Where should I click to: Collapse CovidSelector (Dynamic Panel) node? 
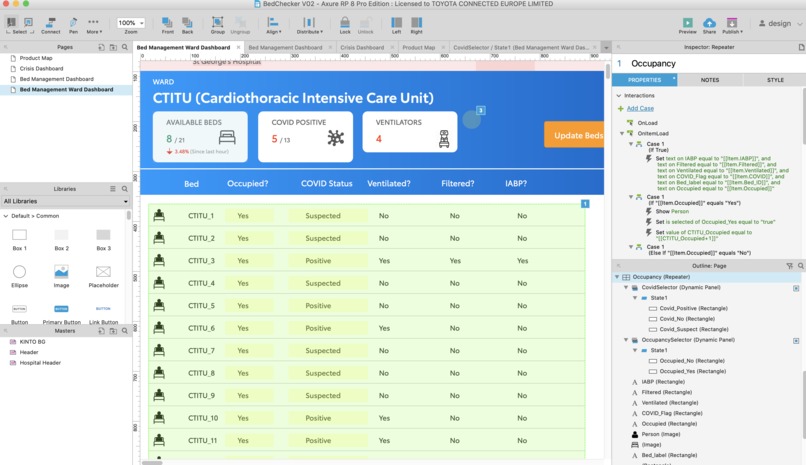626,288
